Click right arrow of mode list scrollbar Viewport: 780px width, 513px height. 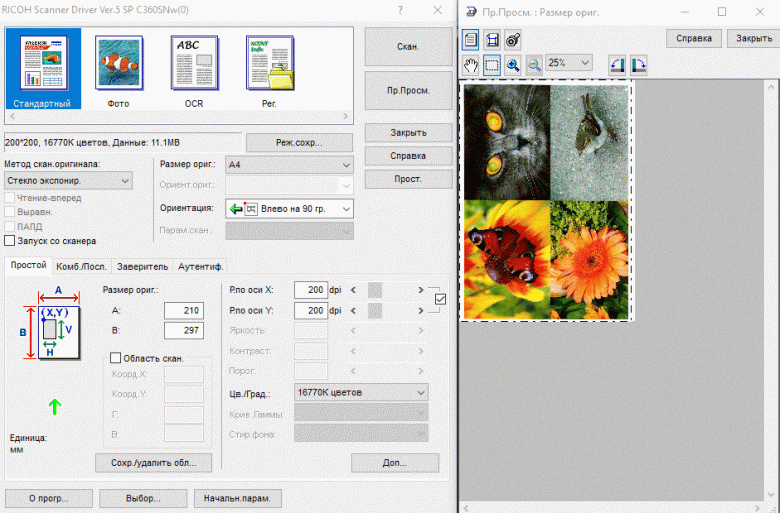[x=346, y=116]
